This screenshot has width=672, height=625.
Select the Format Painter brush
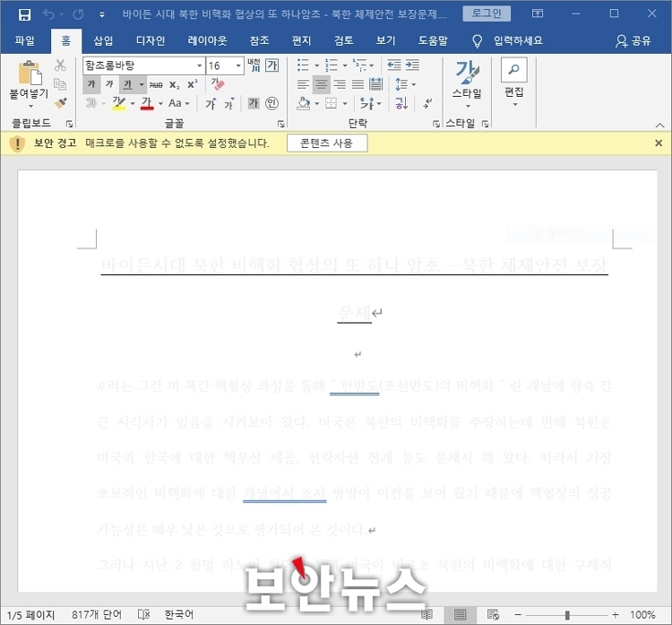(60, 103)
